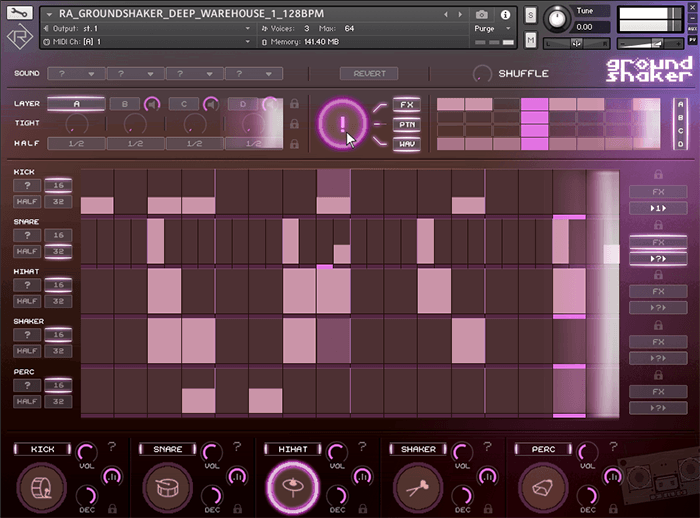Adjust the SHUFFLE knob

(482, 74)
